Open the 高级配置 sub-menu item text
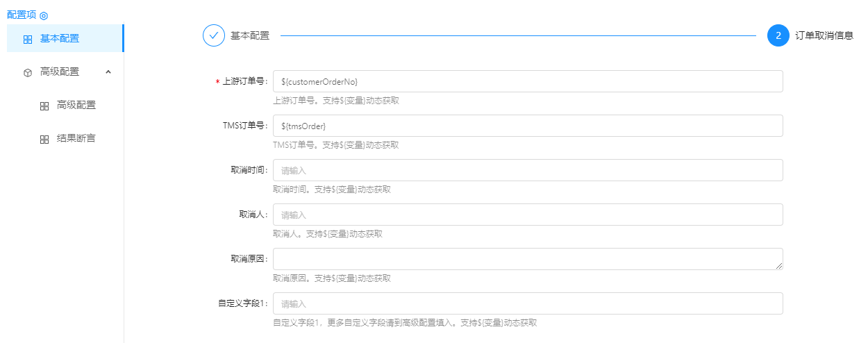 (x=76, y=106)
